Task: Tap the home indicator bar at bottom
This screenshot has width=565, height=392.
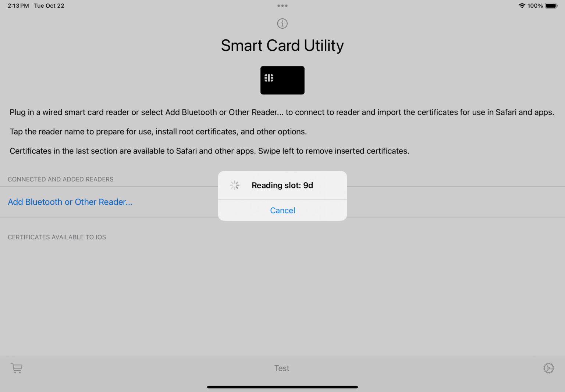Action: tap(282, 387)
